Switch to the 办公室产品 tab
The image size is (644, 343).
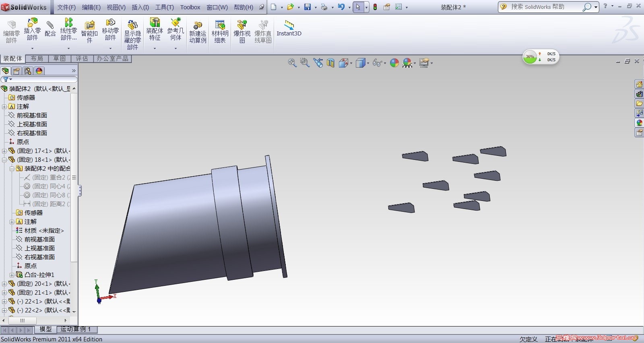pyautogui.click(x=113, y=59)
